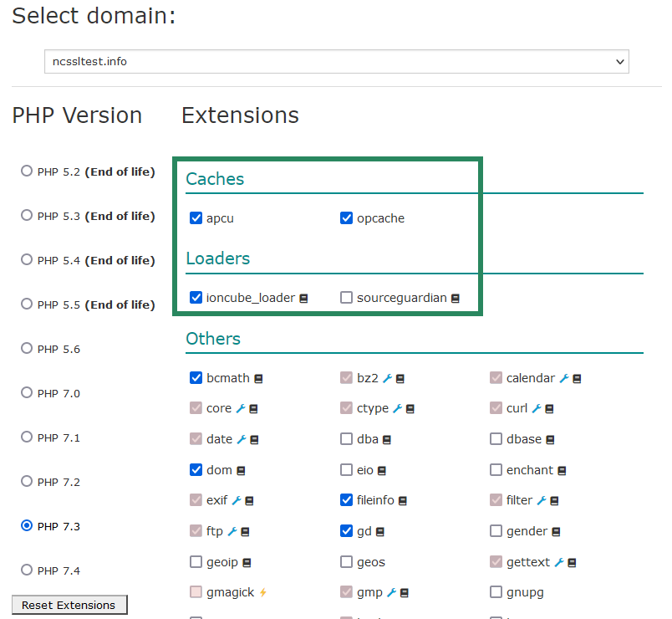
Task: Click the lightning bolt icon beside gmagick
Action: point(262,592)
